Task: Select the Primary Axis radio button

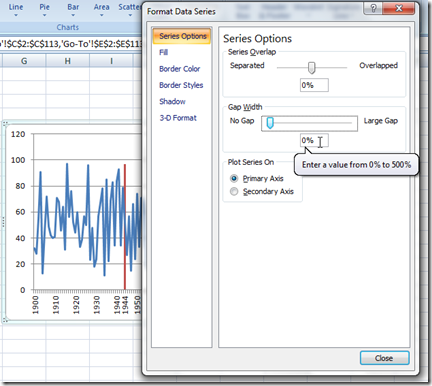Action: [x=234, y=178]
